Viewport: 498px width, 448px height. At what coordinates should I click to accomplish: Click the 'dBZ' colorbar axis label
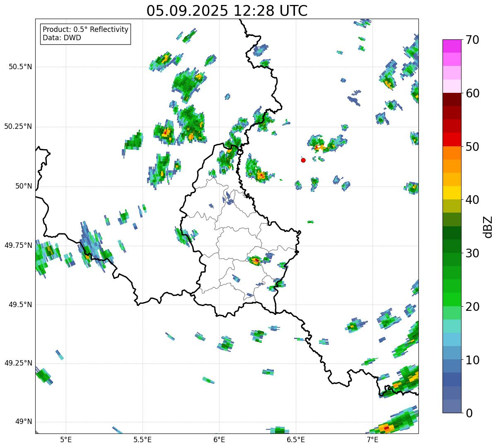pos(488,226)
